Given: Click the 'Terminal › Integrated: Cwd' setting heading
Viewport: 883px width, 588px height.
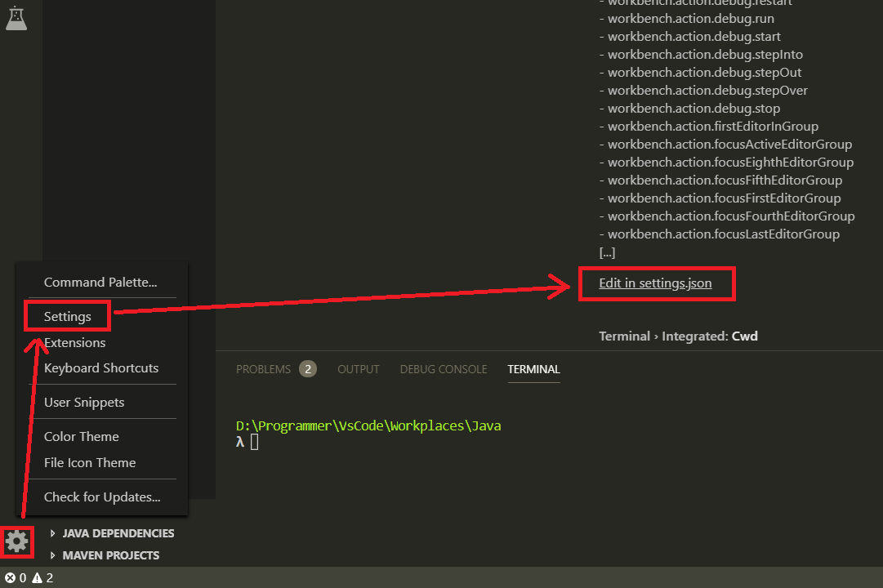Looking at the screenshot, I should (x=677, y=336).
